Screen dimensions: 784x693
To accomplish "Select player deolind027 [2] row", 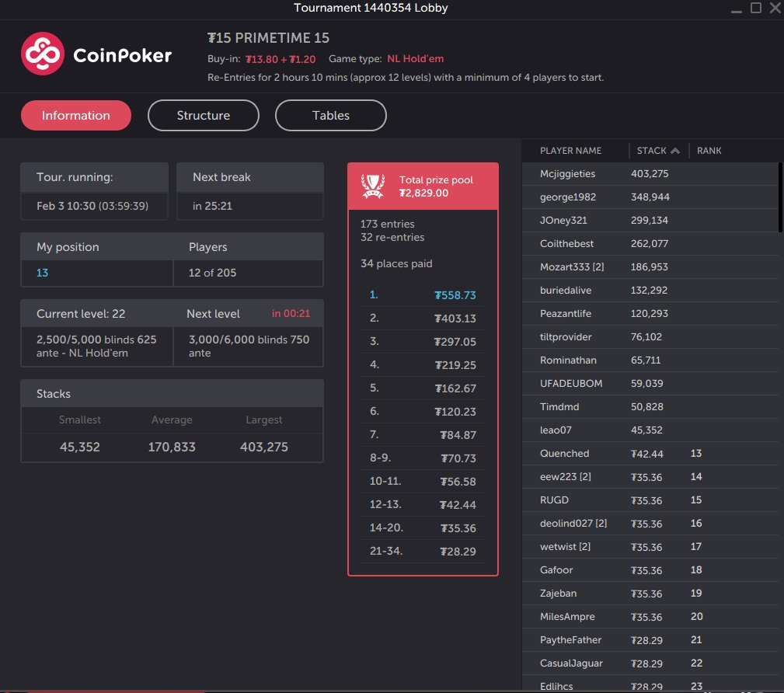I will [650, 524].
